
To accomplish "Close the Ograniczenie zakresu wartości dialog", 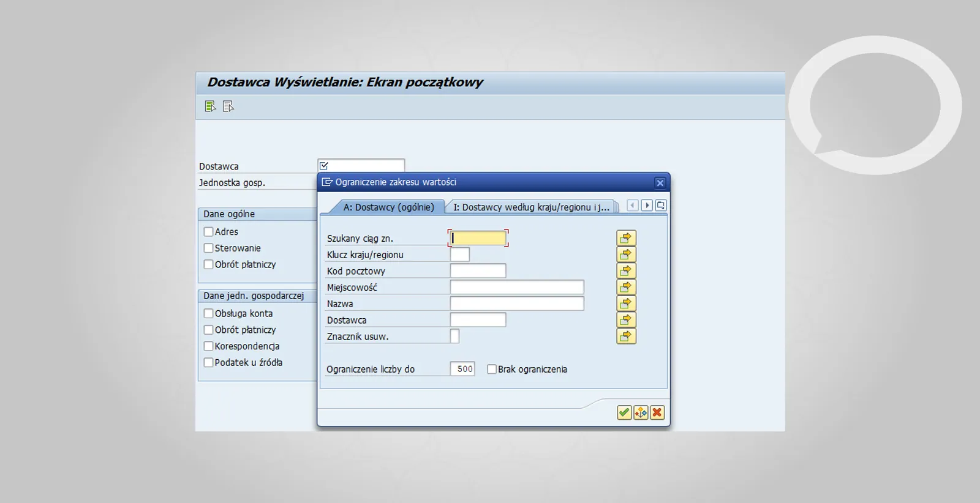I will (660, 182).
